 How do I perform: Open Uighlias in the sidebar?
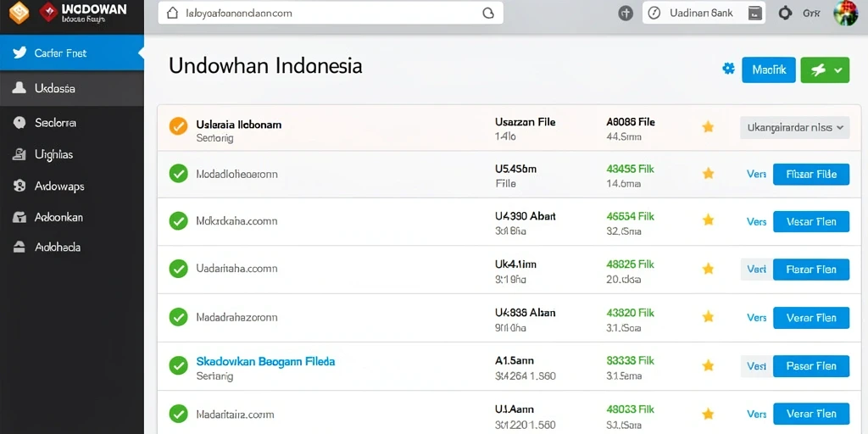click(x=72, y=154)
